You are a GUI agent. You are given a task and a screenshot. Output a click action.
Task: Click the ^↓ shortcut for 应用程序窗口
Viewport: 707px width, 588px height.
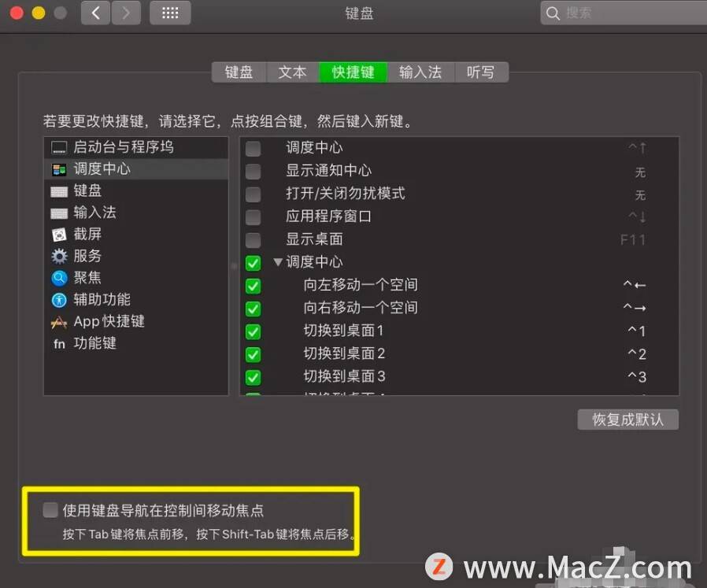(x=637, y=217)
